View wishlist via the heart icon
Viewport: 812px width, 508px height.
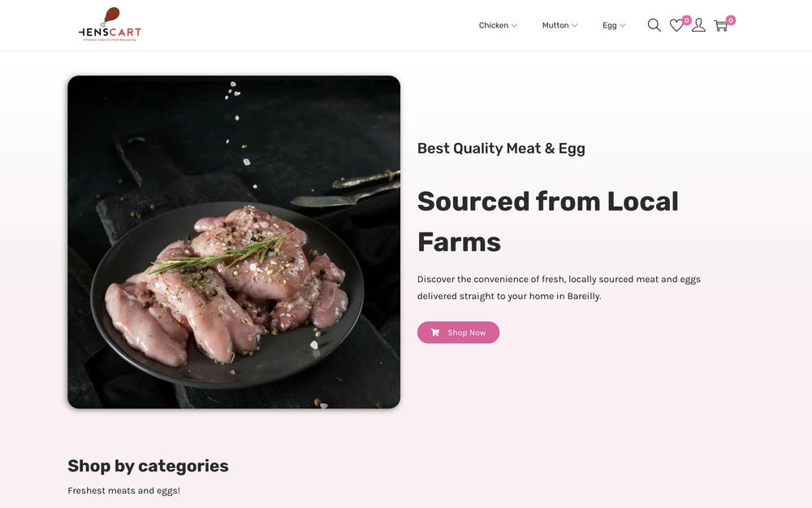click(676, 25)
